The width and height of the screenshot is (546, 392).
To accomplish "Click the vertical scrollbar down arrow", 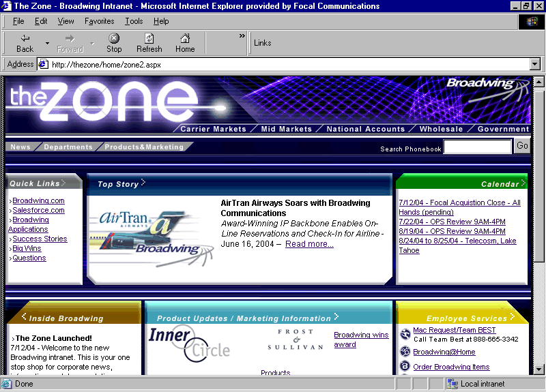I will pyautogui.click(x=538, y=369).
